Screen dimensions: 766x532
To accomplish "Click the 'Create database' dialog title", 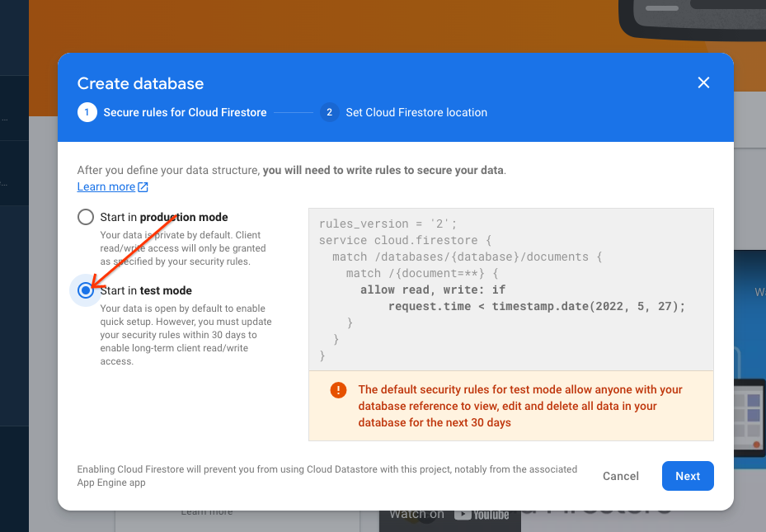I will pos(140,83).
